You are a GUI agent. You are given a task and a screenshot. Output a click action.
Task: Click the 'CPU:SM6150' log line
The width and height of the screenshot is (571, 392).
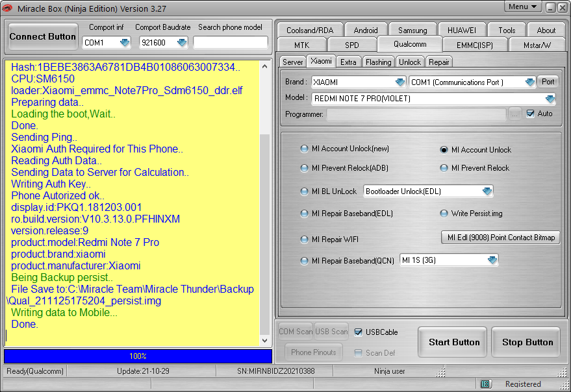click(43, 79)
